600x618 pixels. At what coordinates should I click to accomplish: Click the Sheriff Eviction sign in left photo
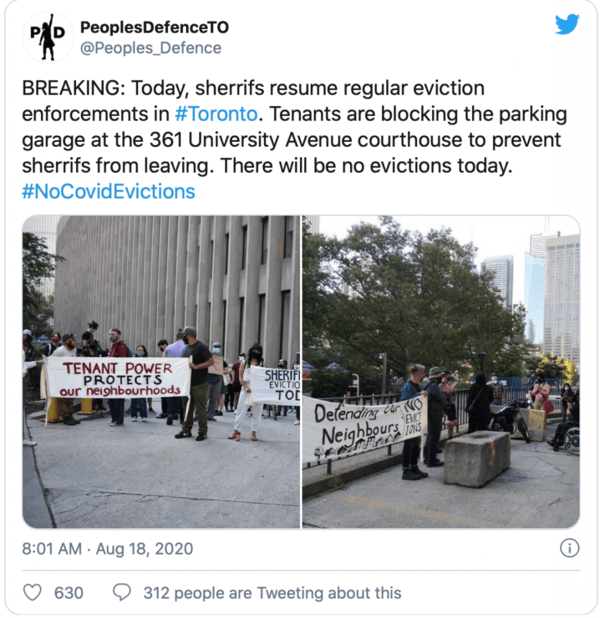(276, 384)
